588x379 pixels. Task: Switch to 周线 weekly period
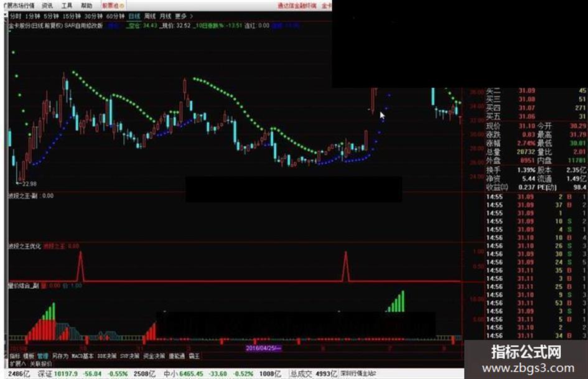pos(149,16)
